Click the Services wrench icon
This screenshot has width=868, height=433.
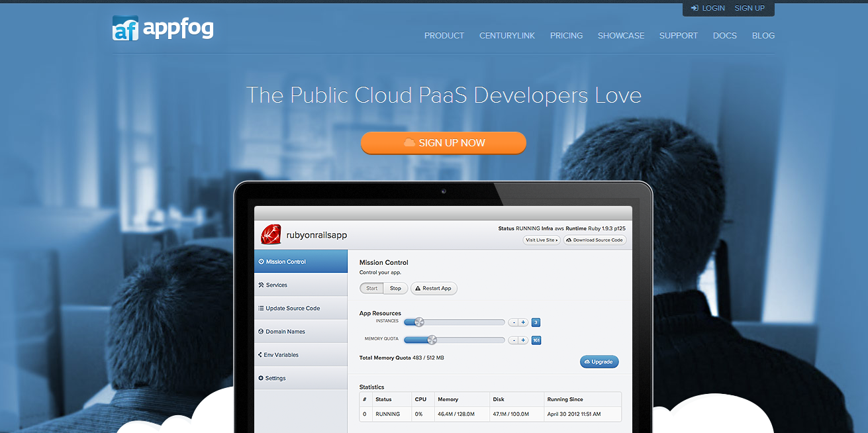pos(261,285)
